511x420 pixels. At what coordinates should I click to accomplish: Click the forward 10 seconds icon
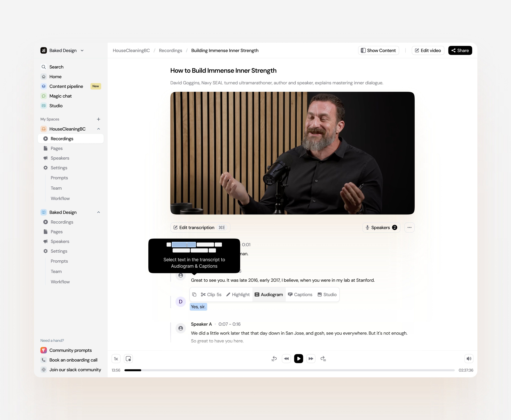click(x=323, y=359)
